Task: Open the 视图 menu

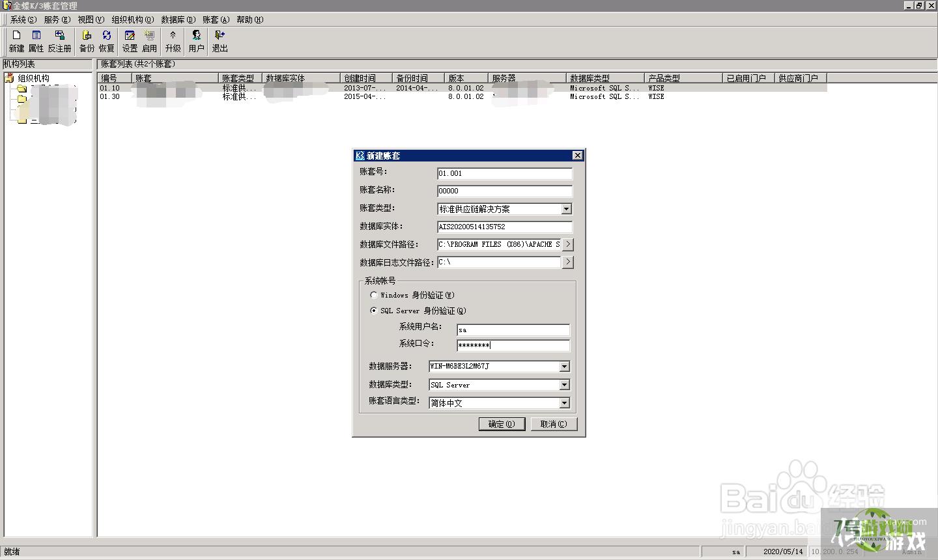Action: pyautogui.click(x=91, y=20)
